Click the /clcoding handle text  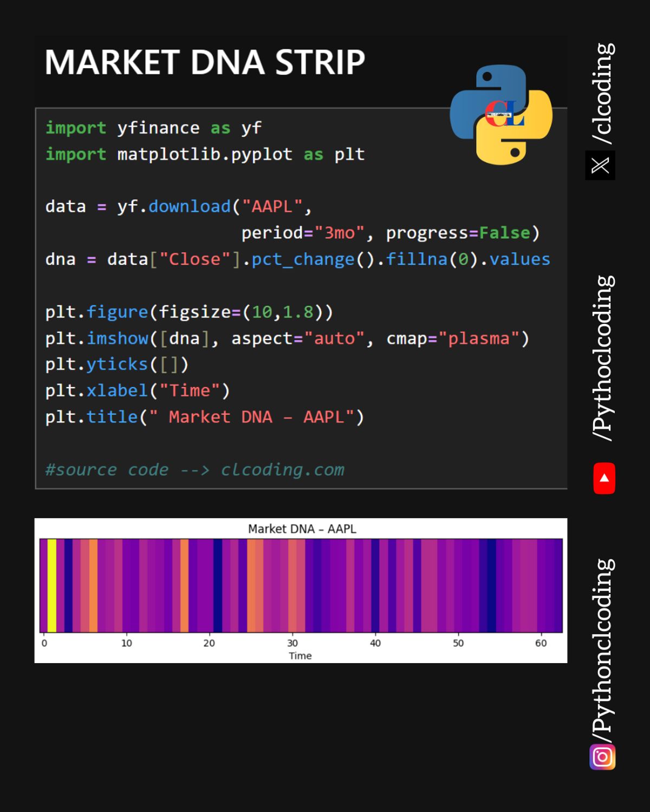coord(603,93)
